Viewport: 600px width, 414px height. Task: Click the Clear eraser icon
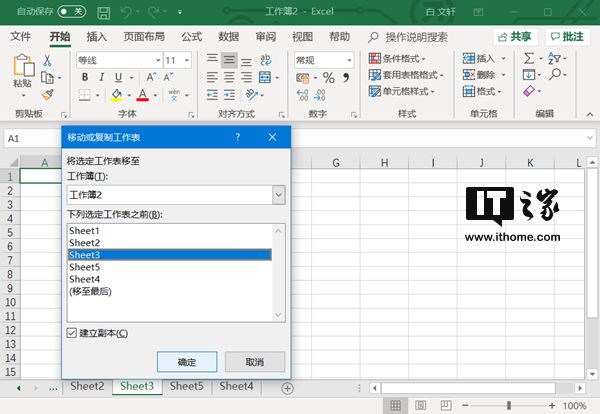[528, 91]
